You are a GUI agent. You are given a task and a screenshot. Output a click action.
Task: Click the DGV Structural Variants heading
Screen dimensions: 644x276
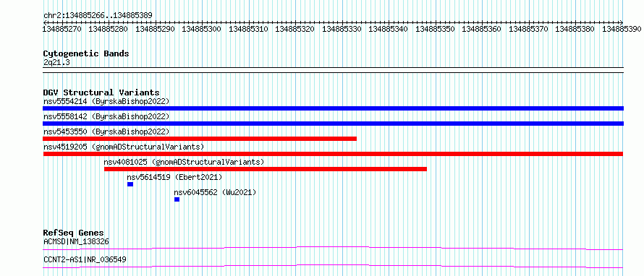click(x=101, y=92)
